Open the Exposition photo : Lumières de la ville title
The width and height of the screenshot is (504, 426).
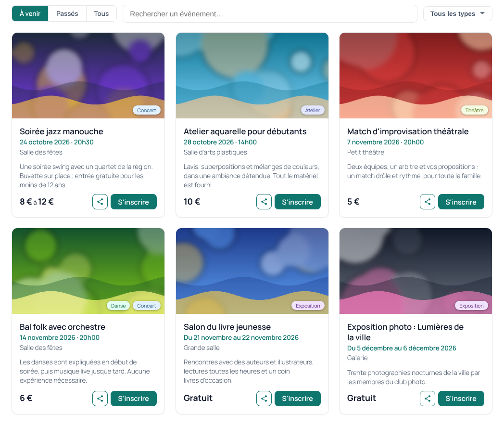point(405,332)
